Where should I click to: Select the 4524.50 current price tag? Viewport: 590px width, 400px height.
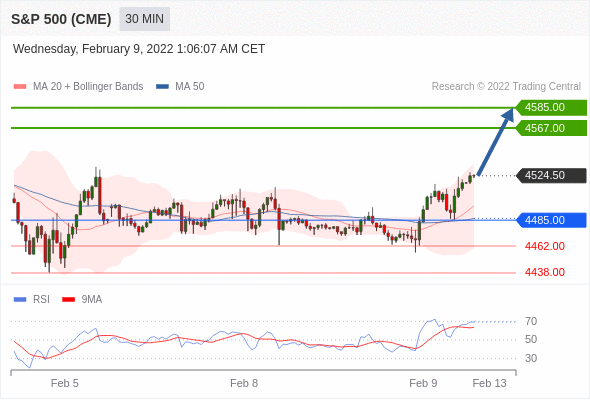pos(551,175)
